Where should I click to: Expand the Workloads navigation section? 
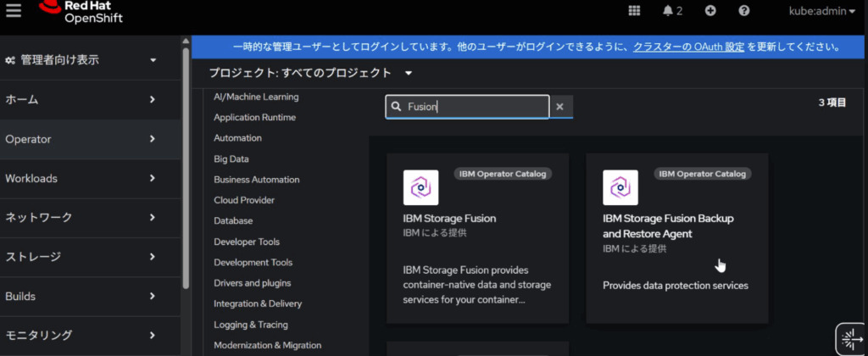[x=90, y=179]
